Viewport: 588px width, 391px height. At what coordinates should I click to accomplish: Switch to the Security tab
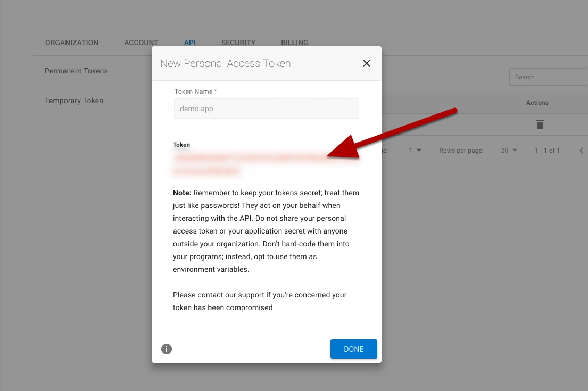pos(238,43)
